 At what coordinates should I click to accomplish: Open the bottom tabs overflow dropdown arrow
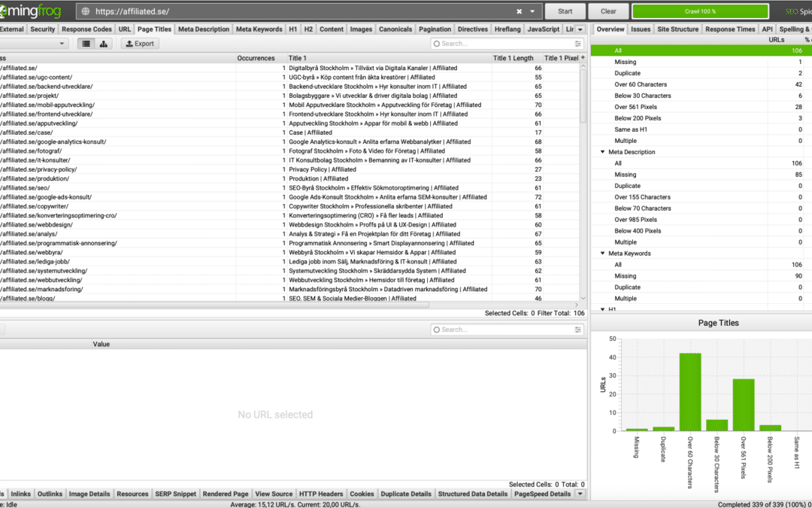580,494
